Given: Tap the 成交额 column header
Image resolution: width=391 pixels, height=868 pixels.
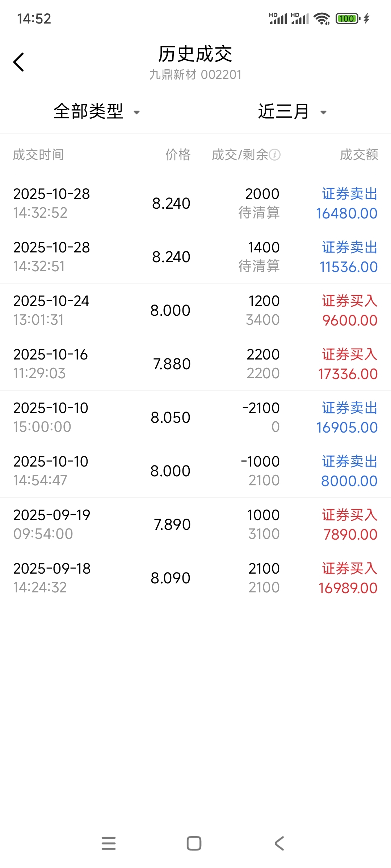Looking at the screenshot, I should click(x=359, y=155).
